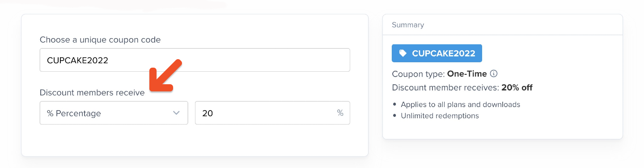Click the orange arrow annotation
This screenshot has height=168, width=644.
click(x=165, y=75)
